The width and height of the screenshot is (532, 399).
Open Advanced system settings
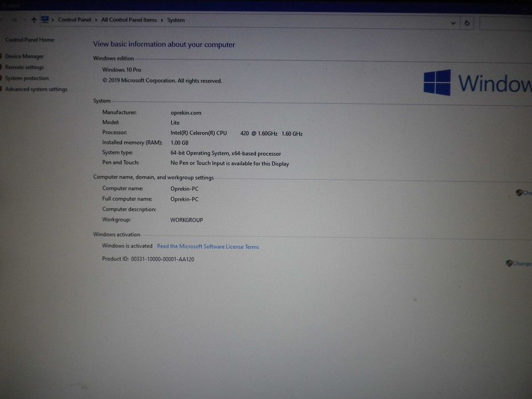[36, 89]
